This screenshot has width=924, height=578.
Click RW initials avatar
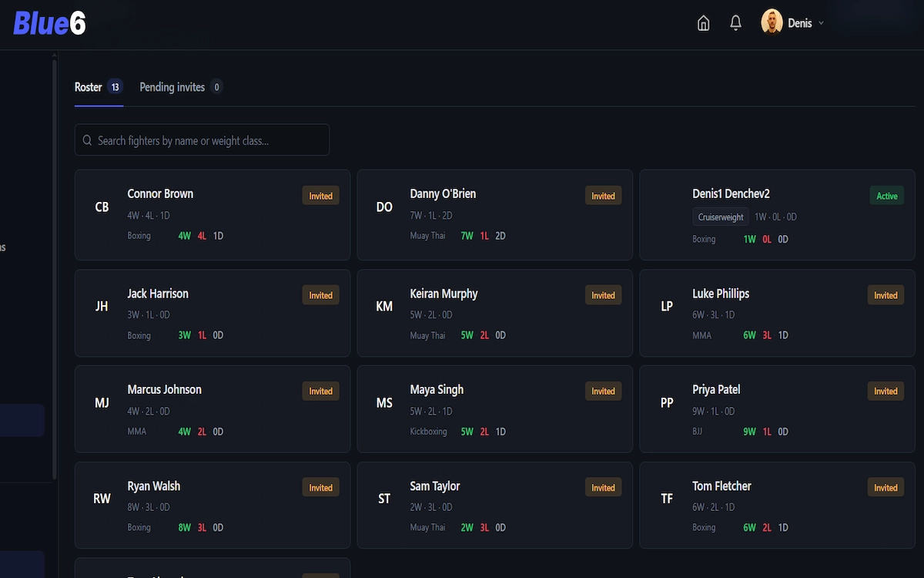102,499
